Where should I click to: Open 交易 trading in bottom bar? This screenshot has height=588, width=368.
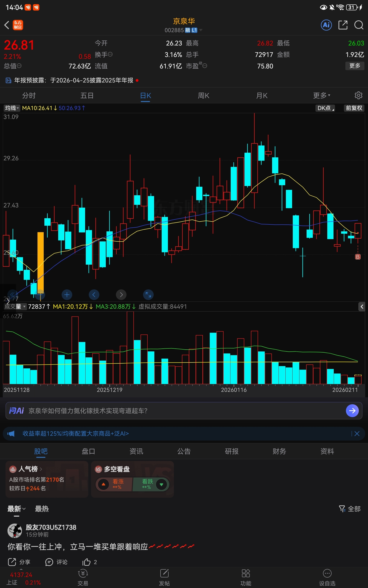(83, 578)
